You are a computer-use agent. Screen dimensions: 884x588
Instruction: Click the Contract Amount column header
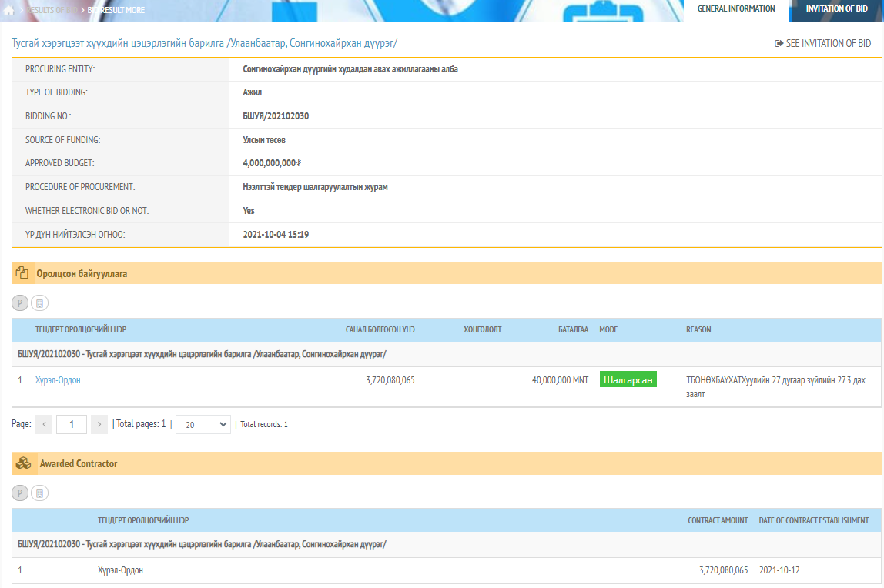coord(717,520)
